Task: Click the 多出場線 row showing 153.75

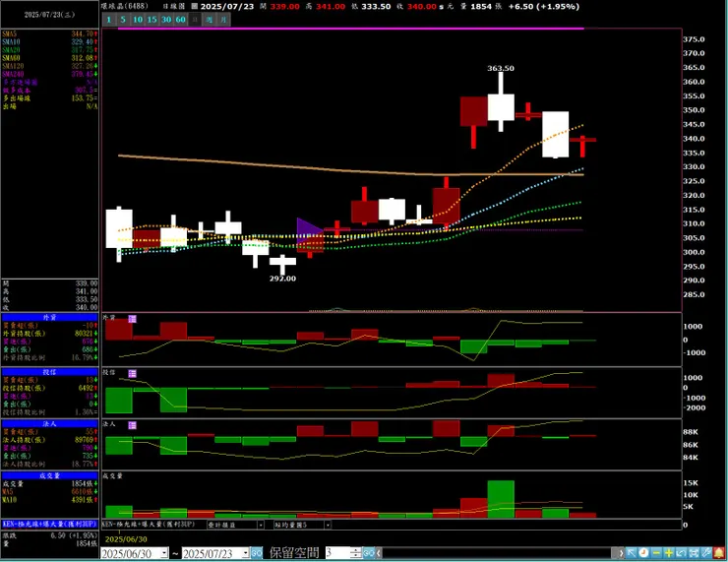Action: pyautogui.click(x=49, y=98)
